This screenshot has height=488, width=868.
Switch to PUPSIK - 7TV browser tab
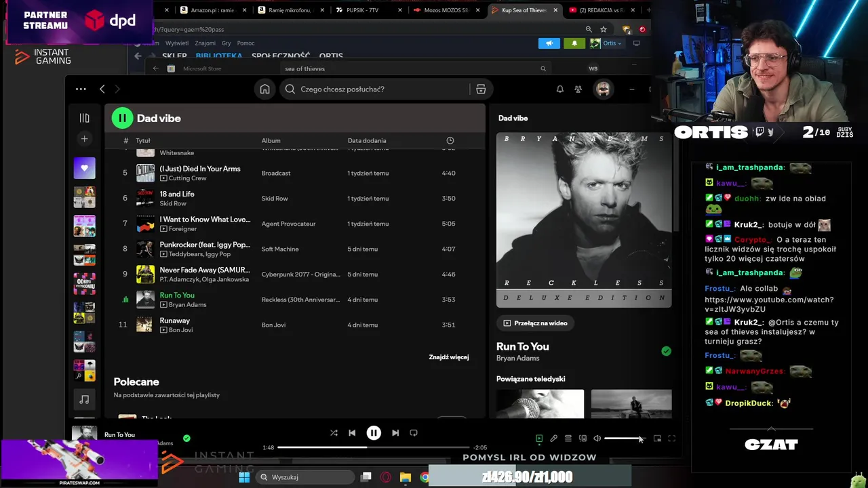pos(368,10)
